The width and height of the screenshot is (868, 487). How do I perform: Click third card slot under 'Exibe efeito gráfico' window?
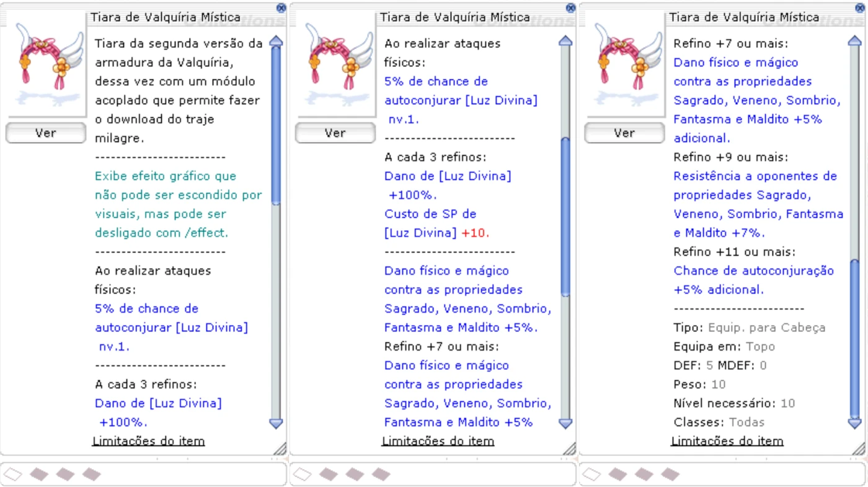point(65,475)
